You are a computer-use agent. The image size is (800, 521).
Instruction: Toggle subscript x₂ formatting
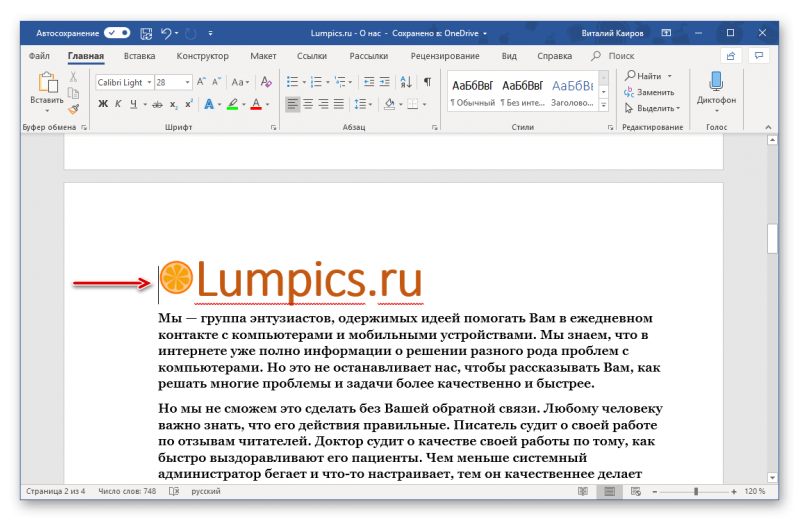[173, 105]
